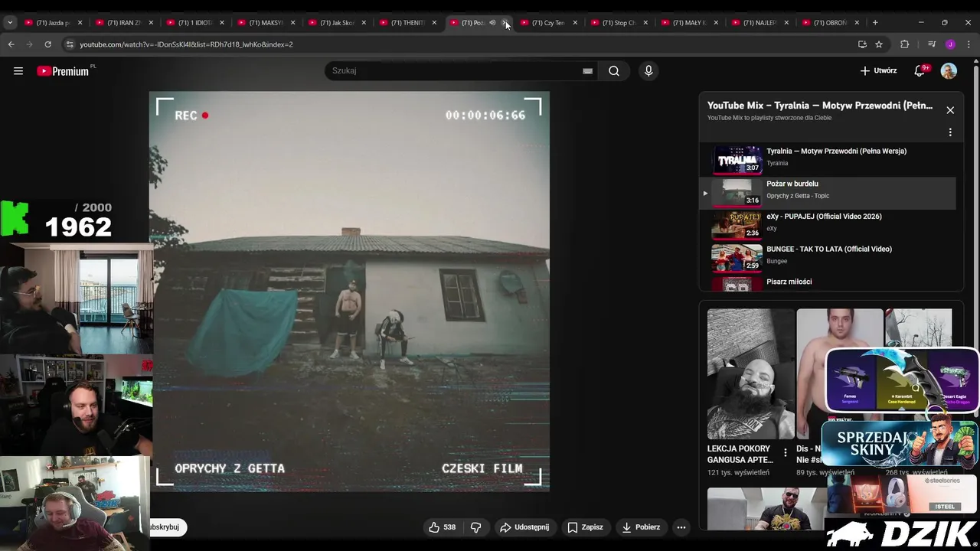Open media control icon in toolbar

tap(932, 44)
